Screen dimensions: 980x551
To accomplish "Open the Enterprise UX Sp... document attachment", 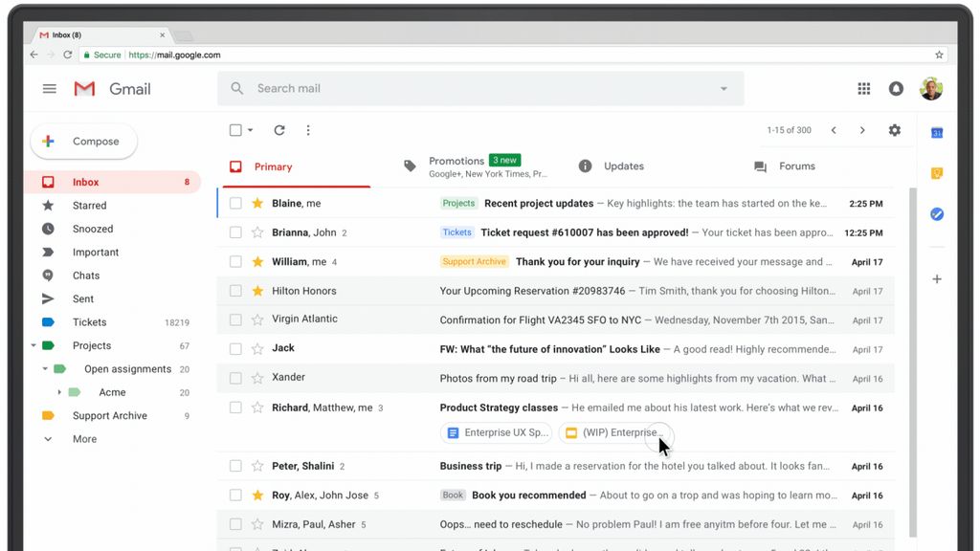I will (496, 432).
